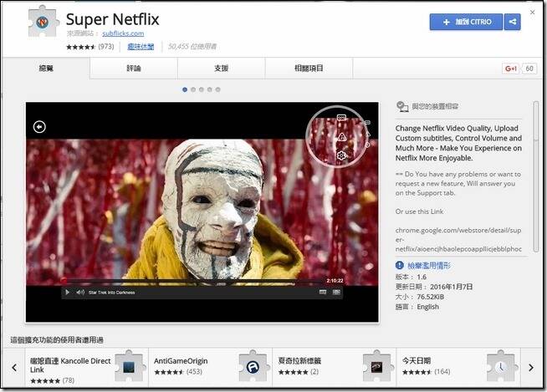Image resolution: width=547 pixels, height=392 pixels.
Task: Open the 趣味休閒 category link
Action: tap(141, 46)
